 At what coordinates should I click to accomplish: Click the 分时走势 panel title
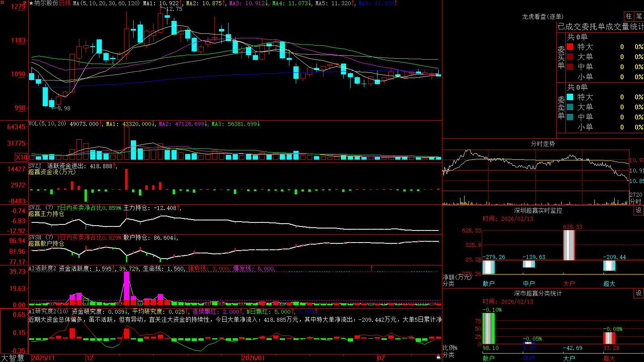[x=543, y=144]
